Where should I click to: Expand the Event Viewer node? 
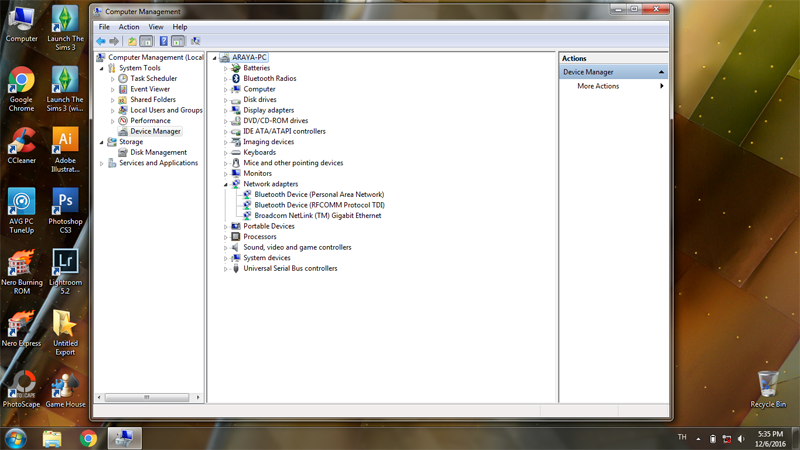tap(113, 89)
